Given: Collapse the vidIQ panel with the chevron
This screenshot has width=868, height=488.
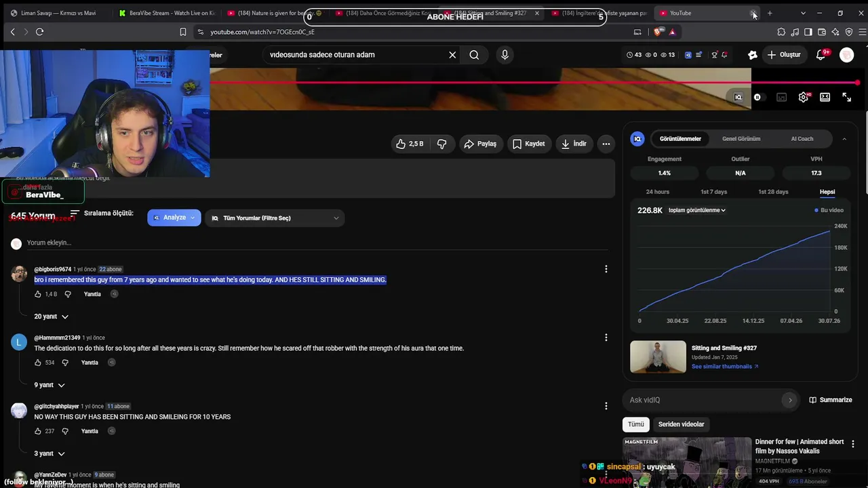Looking at the screenshot, I should point(844,139).
